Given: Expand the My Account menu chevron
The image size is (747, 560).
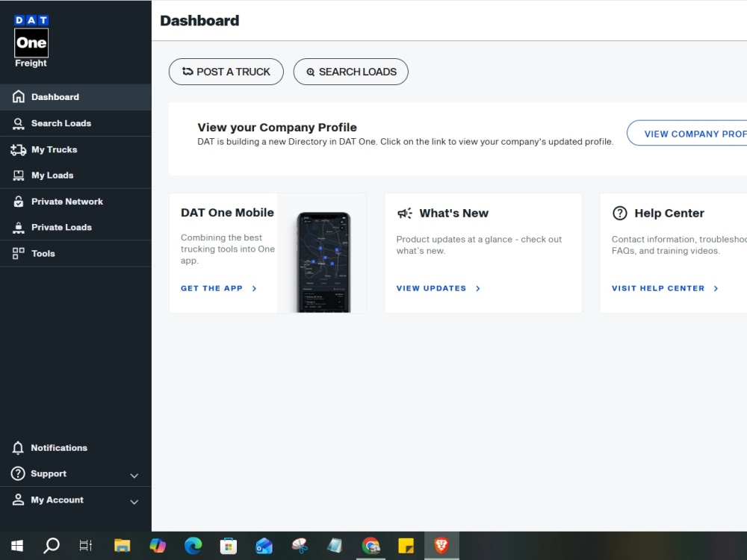Looking at the screenshot, I should [134, 502].
